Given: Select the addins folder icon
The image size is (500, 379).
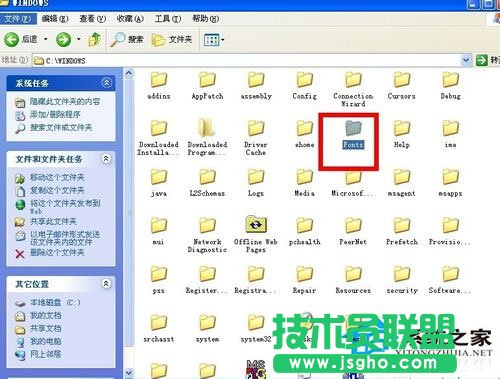Looking at the screenshot, I should 159,80.
